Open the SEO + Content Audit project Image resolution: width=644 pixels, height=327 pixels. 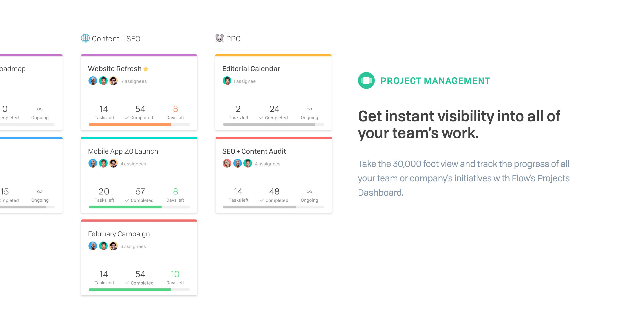click(x=254, y=151)
